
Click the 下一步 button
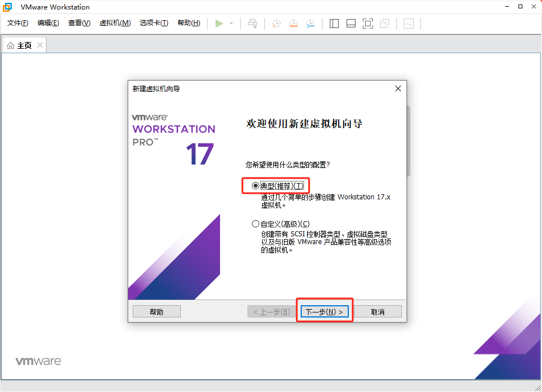tap(325, 312)
